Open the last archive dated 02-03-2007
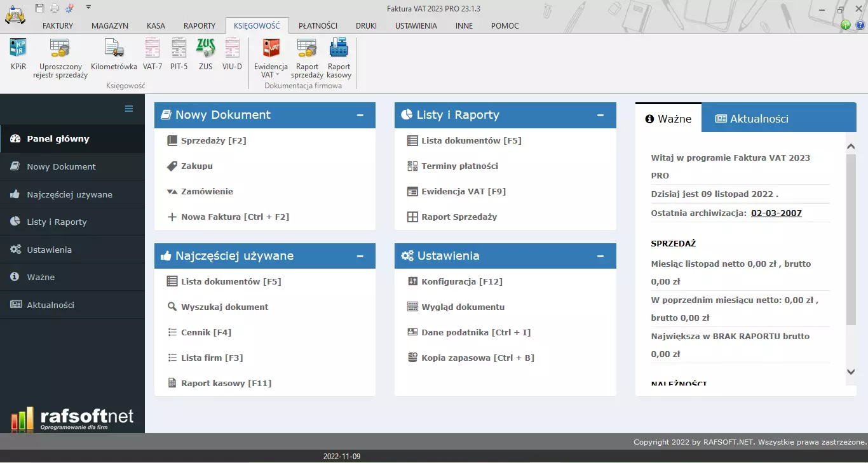The width and height of the screenshot is (868, 463). [776, 213]
